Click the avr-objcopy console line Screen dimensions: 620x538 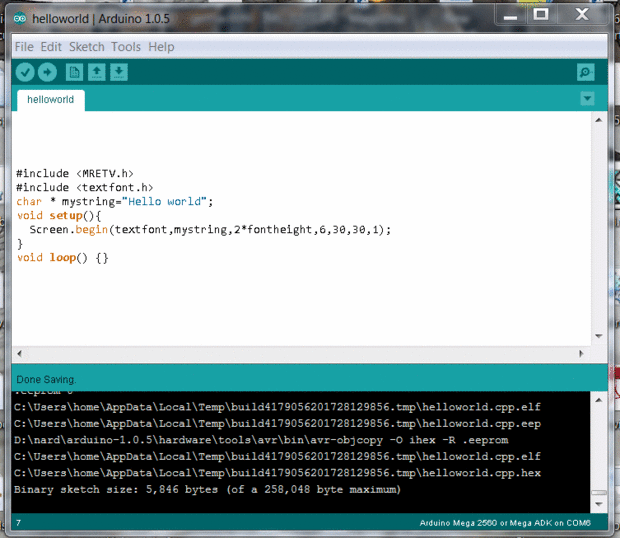261,440
